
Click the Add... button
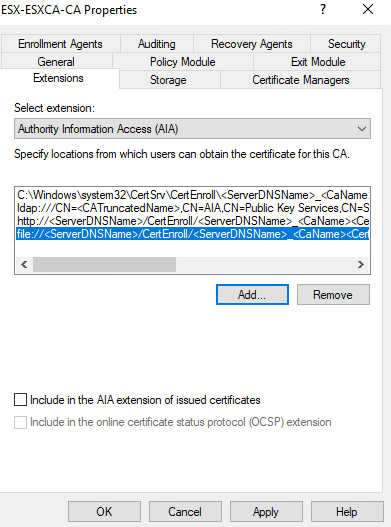tap(252, 295)
